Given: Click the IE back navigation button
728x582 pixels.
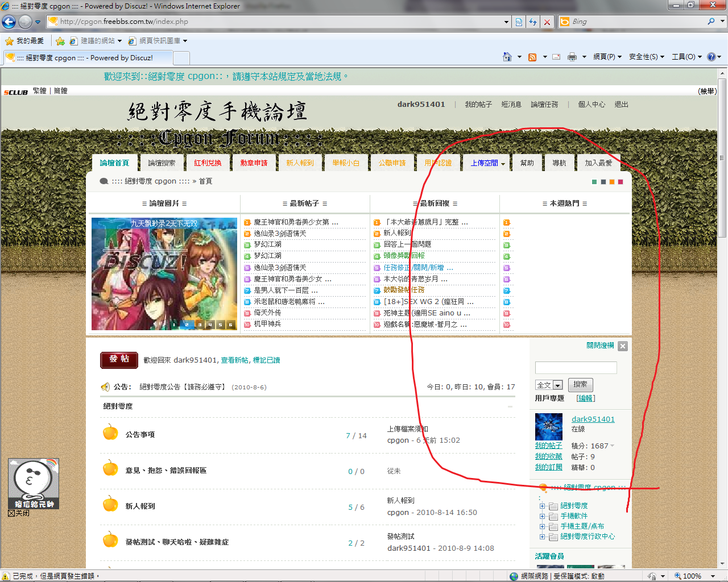Looking at the screenshot, I should [x=9, y=22].
